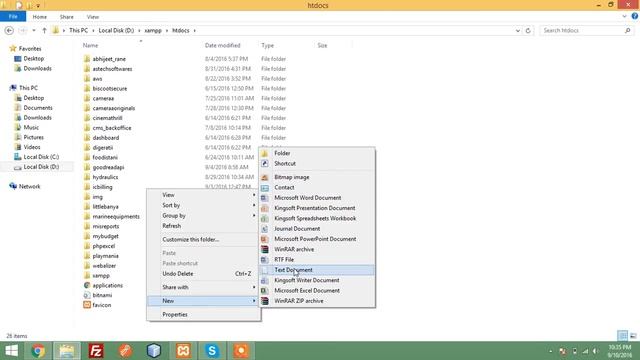Click the Microsoft Word Document icon
640x360 pixels.
(x=264, y=198)
